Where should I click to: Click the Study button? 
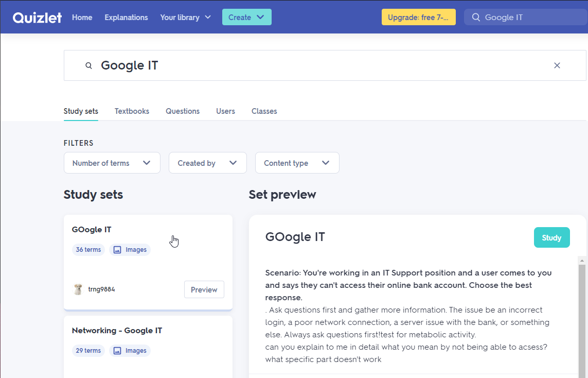[x=551, y=237]
